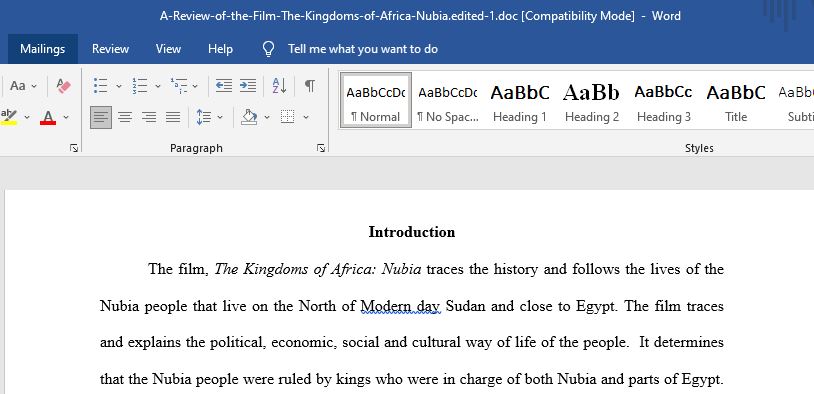Click the Increase Indent icon

[x=248, y=86]
